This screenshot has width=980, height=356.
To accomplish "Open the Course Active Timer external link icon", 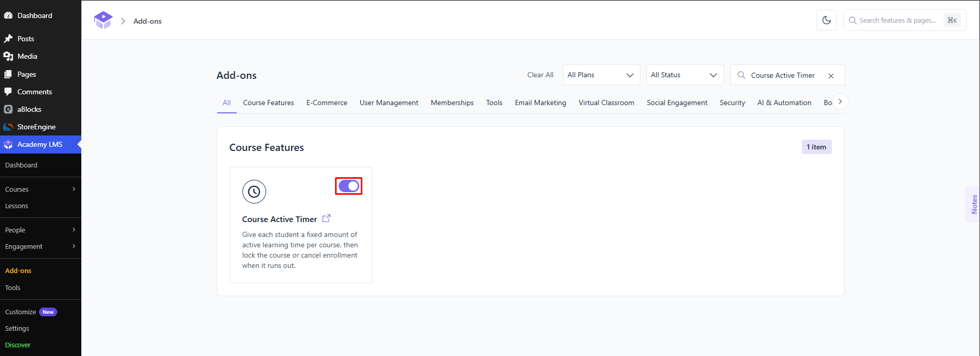I will click(x=326, y=218).
